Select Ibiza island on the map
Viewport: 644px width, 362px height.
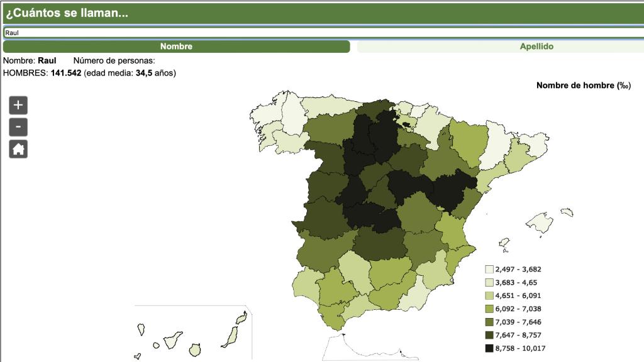click(x=504, y=243)
